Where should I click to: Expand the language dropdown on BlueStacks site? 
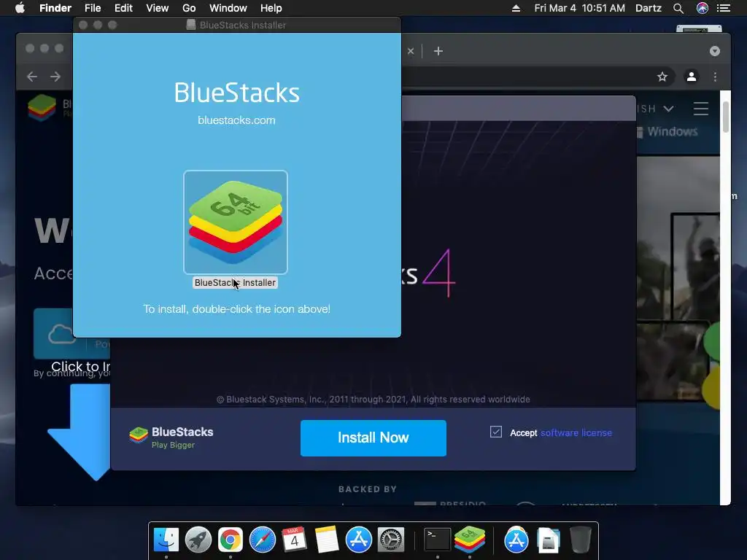click(668, 109)
